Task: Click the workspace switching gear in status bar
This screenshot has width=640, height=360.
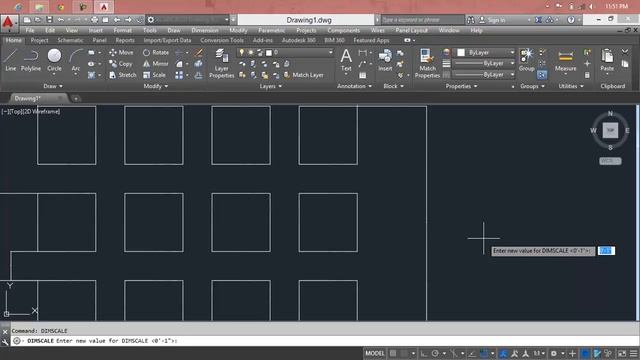Action: 554,353
